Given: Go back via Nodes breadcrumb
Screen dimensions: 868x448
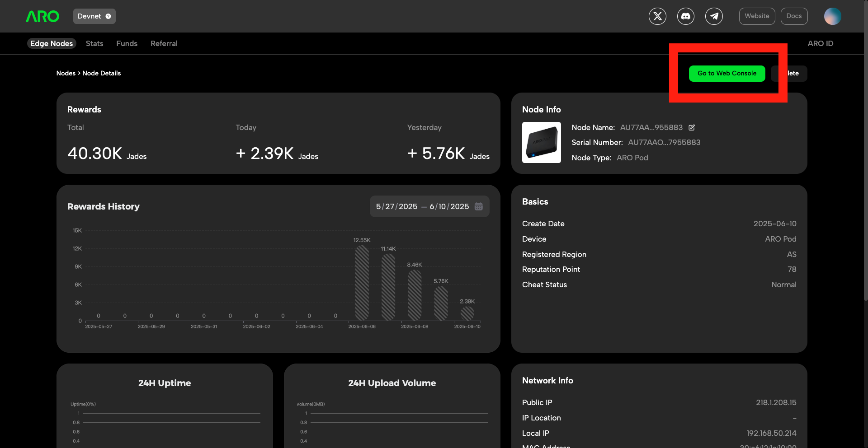Looking at the screenshot, I should (x=66, y=73).
